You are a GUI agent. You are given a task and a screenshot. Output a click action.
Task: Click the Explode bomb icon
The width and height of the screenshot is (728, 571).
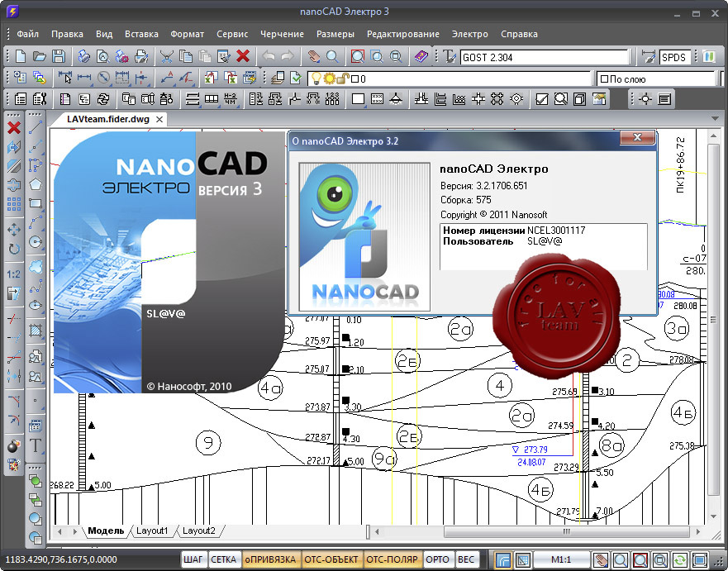(14, 445)
